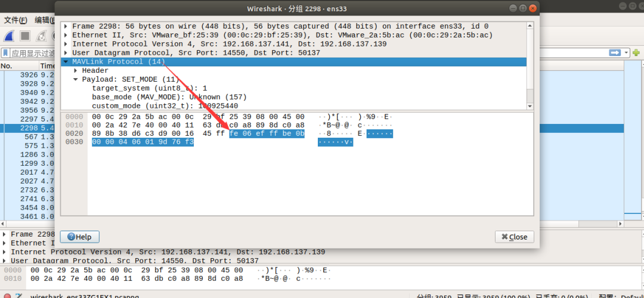Collapse the MAVLink Protocol (14) node
The image size is (644, 298).
(66, 61)
